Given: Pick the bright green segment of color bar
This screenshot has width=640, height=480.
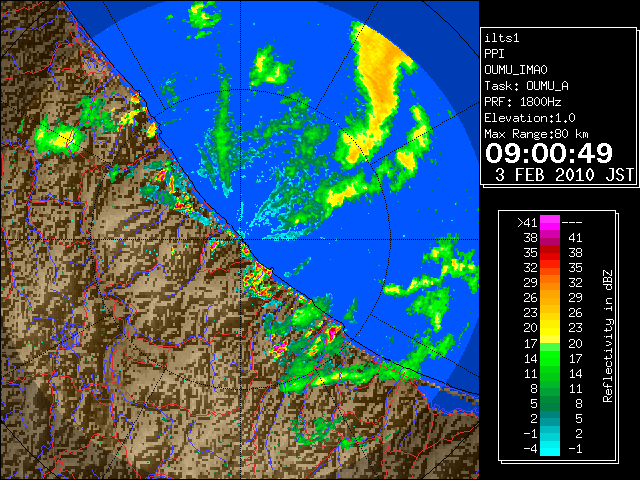Looking at the screenshot, I should 550,358.
